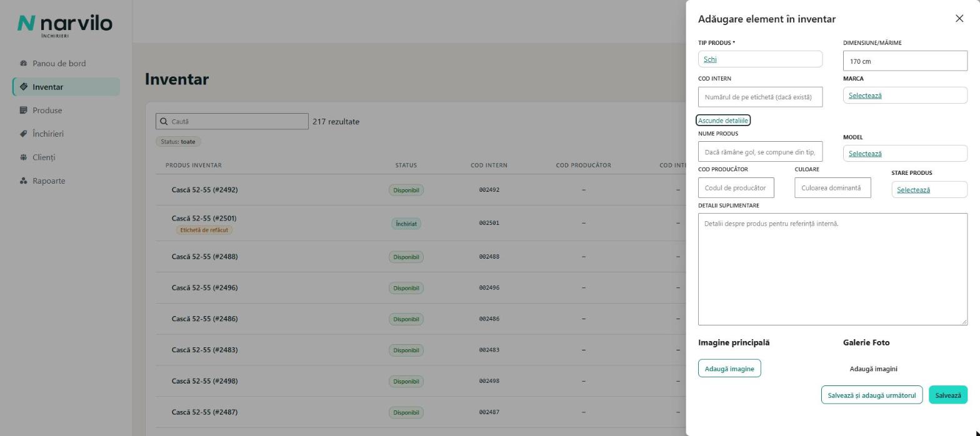This screenshot has width=980, height=436.
Task: Click the Etichetă de refăcut tag
Action: pyautogui.click(x=204, y=230)
